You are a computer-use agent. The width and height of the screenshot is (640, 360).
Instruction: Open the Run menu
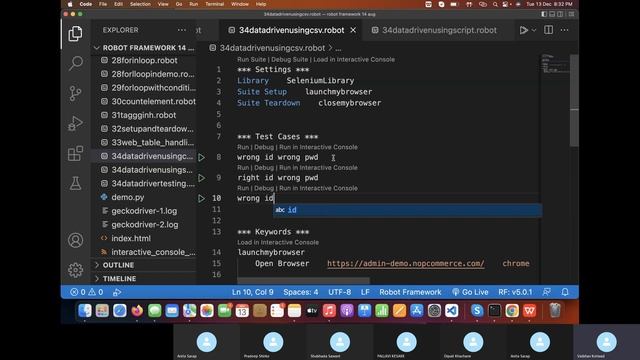coord(193,4)
